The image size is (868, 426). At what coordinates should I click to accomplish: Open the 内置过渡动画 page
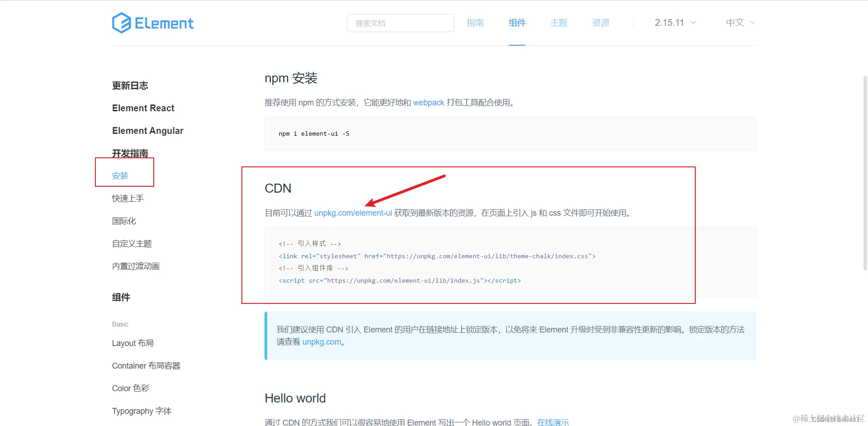tap(135, 266)
